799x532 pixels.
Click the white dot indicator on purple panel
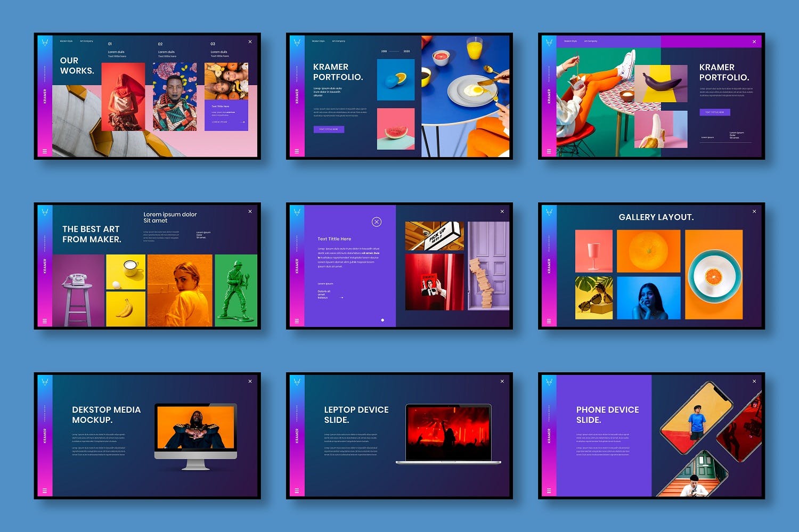[382, 320]
